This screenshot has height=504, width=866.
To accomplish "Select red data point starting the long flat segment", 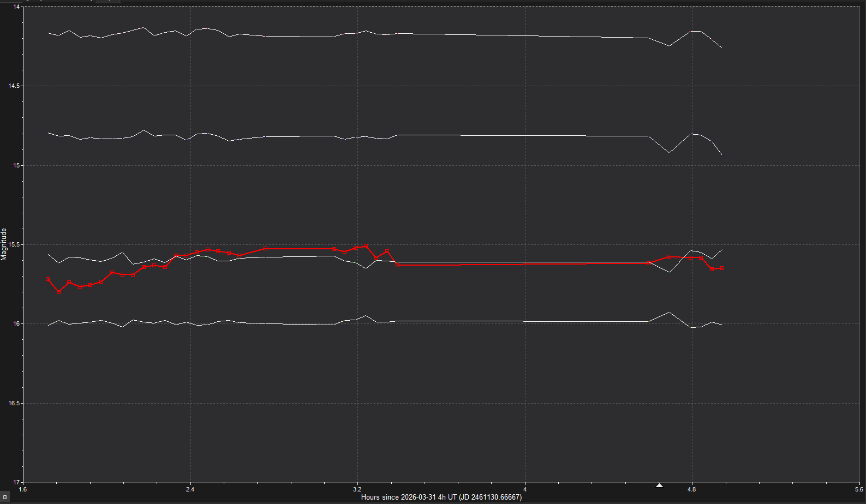I will [397, 265].
